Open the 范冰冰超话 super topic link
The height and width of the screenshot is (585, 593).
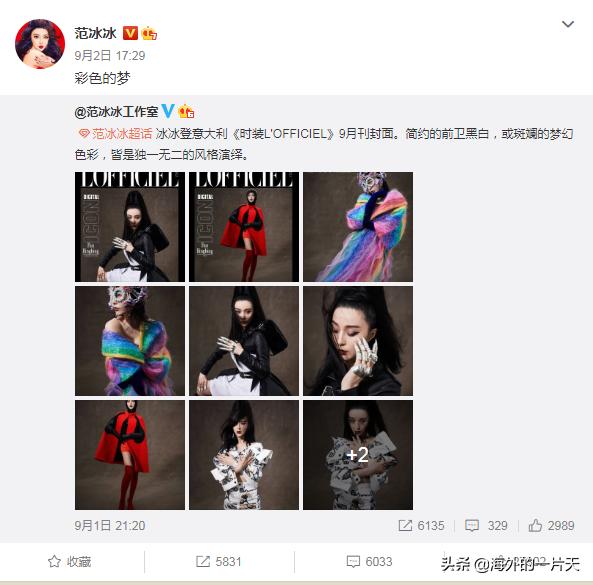(x=115, y=133)
